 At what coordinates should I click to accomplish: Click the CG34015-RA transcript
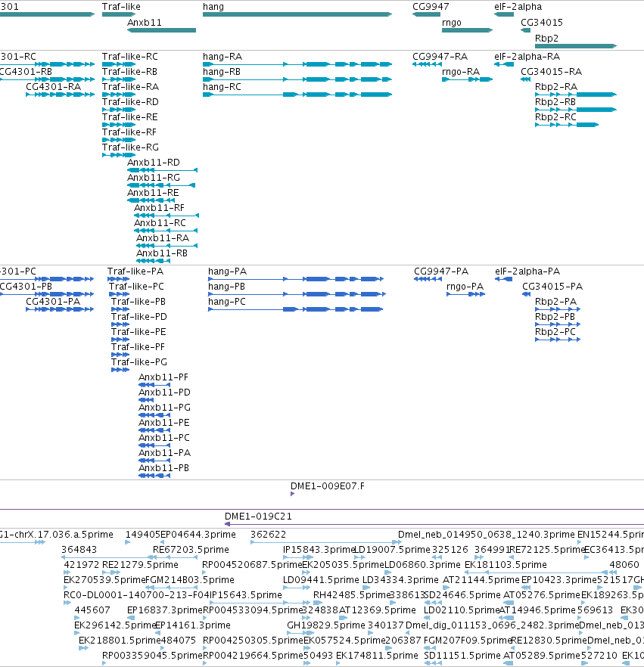click(526, 79)
